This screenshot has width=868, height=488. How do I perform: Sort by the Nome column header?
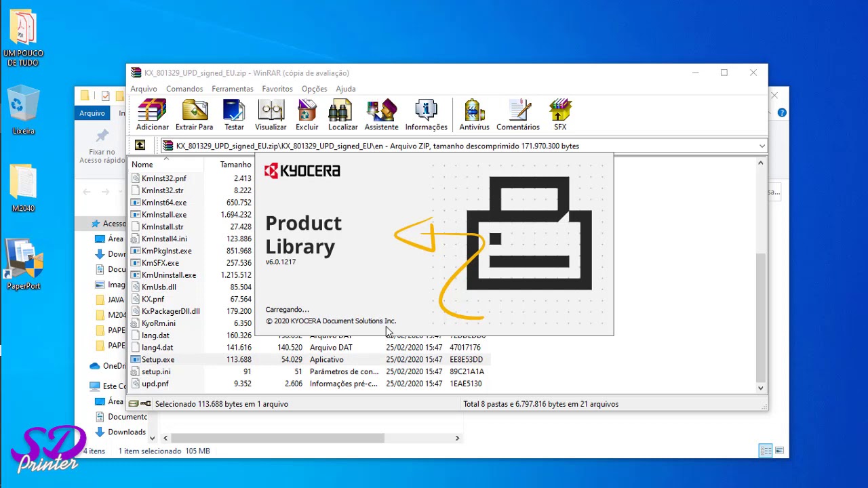point(166,165)
